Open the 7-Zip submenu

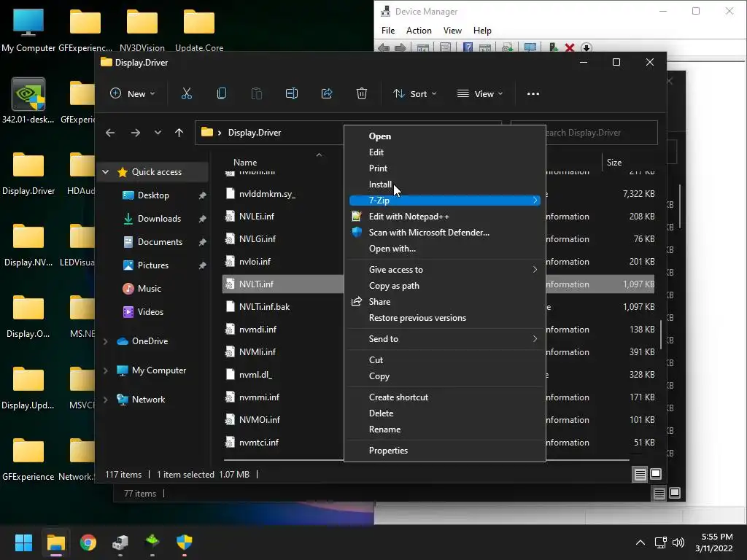445,201
